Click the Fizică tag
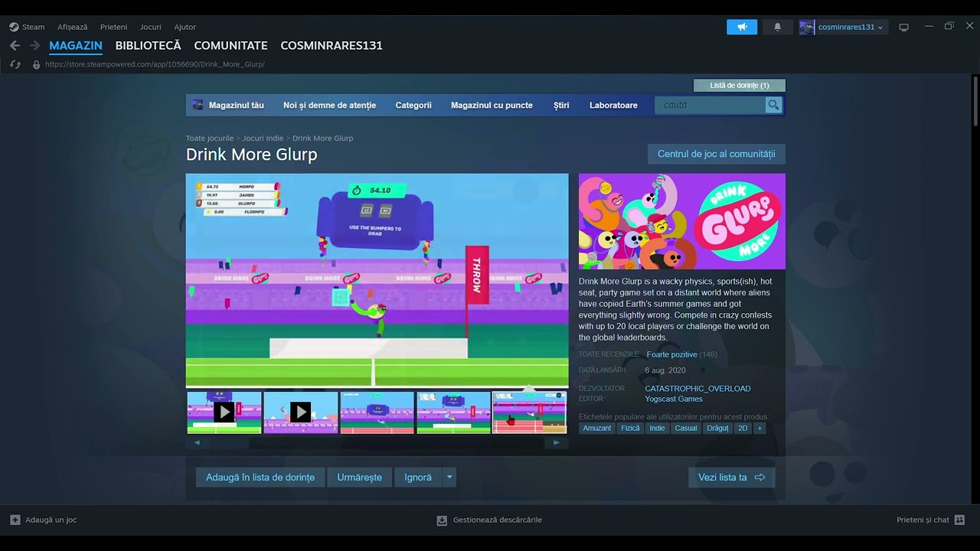Screen dimensions: 980x551 point(630,428)
